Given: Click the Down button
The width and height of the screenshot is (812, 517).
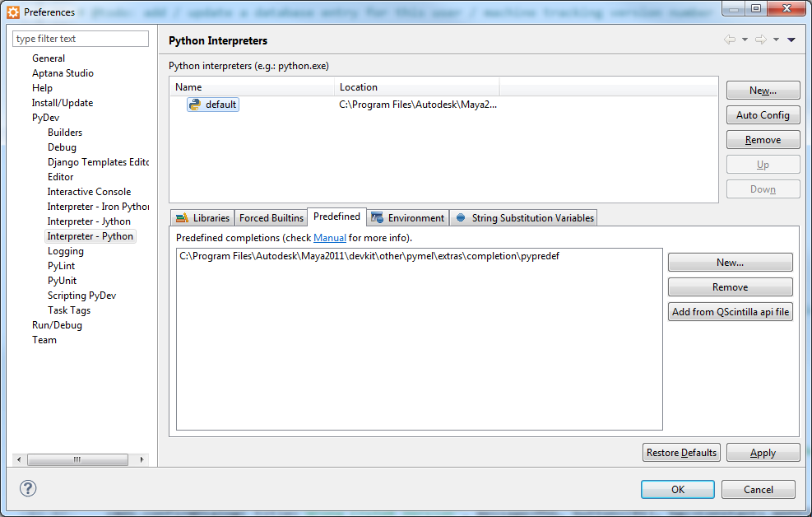Looking at the screenshot, I should click(x=763, y=189).
